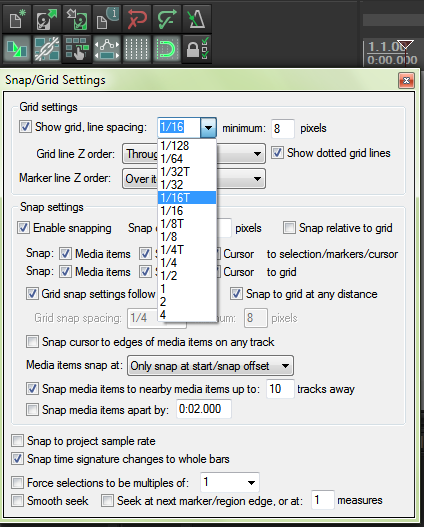This screenshot has height=527, width=424.
Task: Toggle the snap magnet toolbar icon
Action: [x=166, y=49]
